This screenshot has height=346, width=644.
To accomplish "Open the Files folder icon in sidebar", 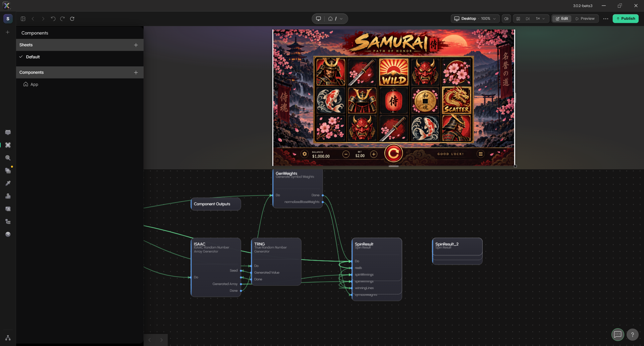I will tap(8, 171).
